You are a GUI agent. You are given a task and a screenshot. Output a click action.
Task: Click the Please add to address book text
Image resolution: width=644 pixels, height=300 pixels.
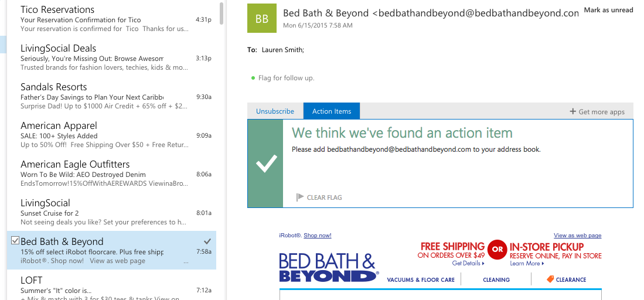416,149
